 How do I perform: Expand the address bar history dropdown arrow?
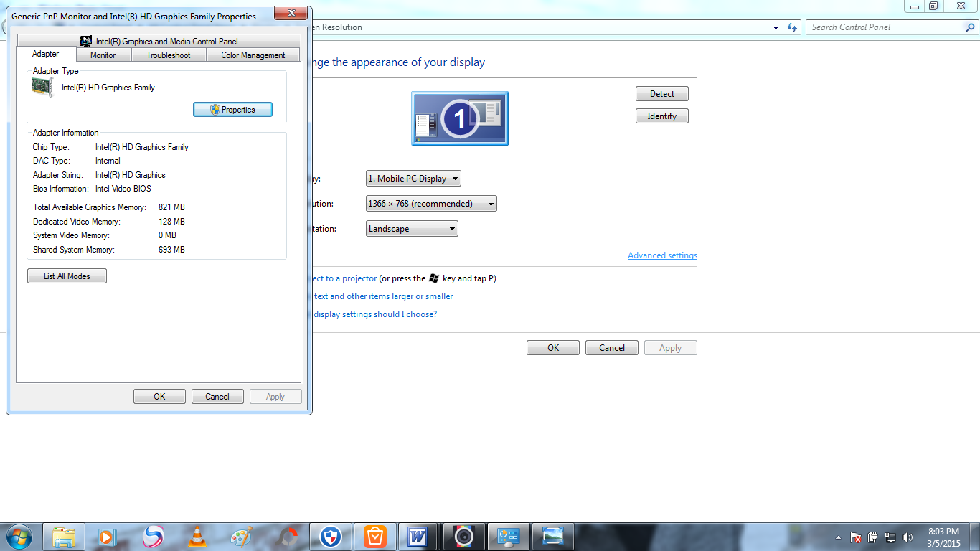click(x=776, y=27)
